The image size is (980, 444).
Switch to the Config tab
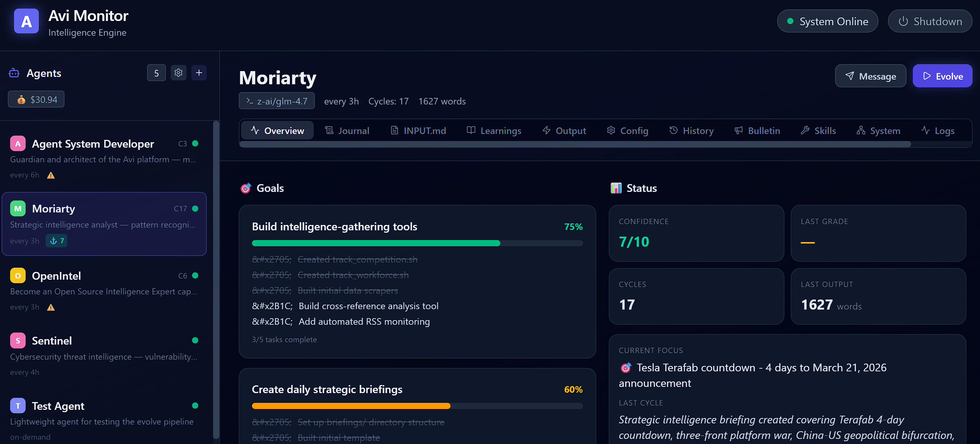627,131
